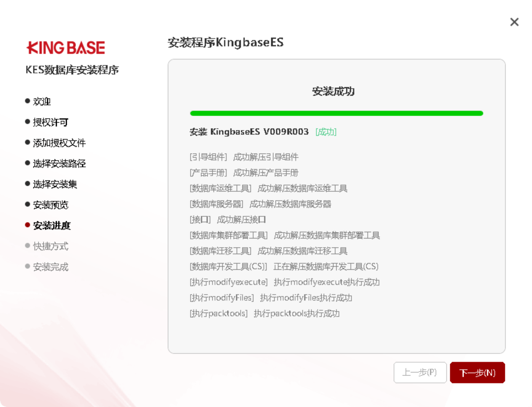Image resolution: width=532 pixels, height=407 pixels.
Task: Click the 成功解压数据库服务器 log line
Action: (290, 204)
